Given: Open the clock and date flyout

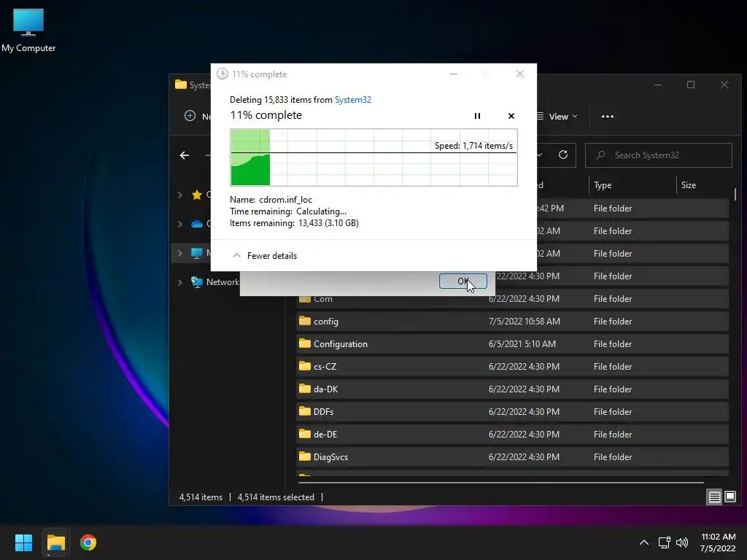Looking at the screenshot, I should [718, 542].
